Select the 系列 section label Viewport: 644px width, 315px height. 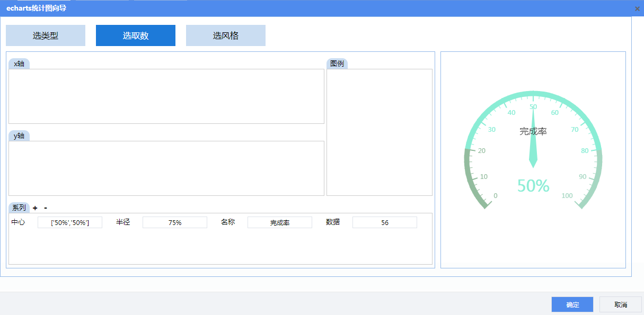pos(19,208)
